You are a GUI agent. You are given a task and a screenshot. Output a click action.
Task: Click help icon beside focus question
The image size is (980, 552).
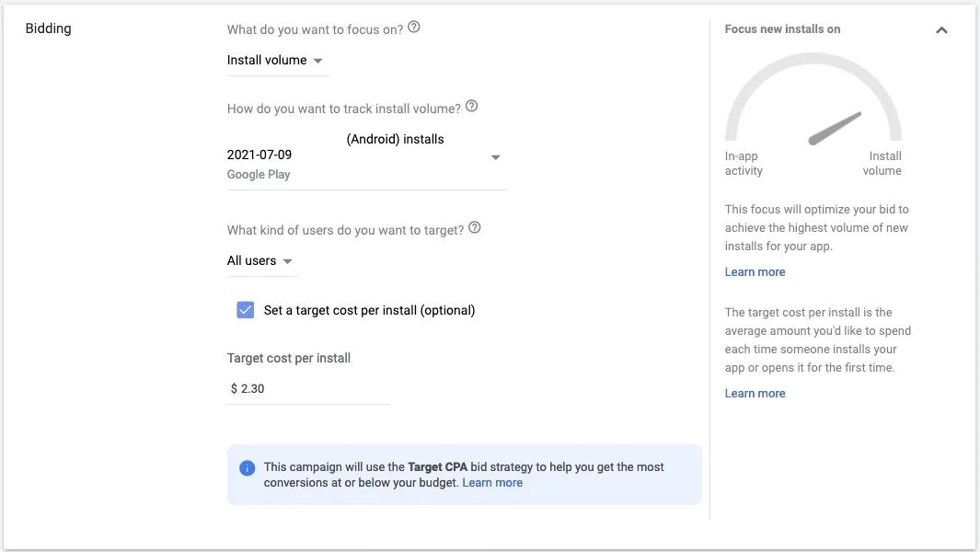(414, 28)
